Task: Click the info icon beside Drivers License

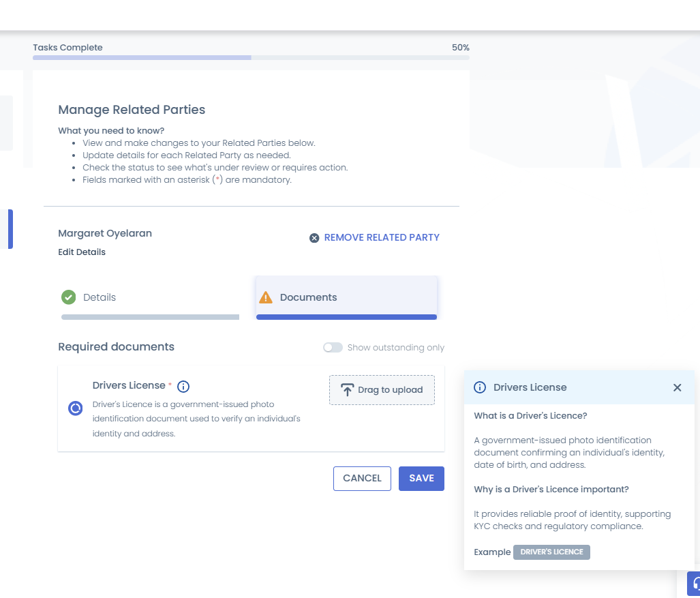Action: click(x=183, y=387)
